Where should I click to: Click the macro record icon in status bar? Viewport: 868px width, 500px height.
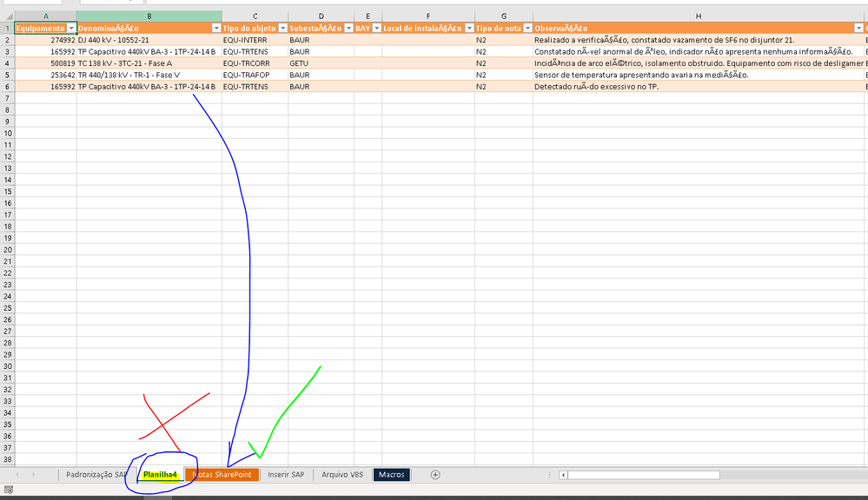(9, 490)
